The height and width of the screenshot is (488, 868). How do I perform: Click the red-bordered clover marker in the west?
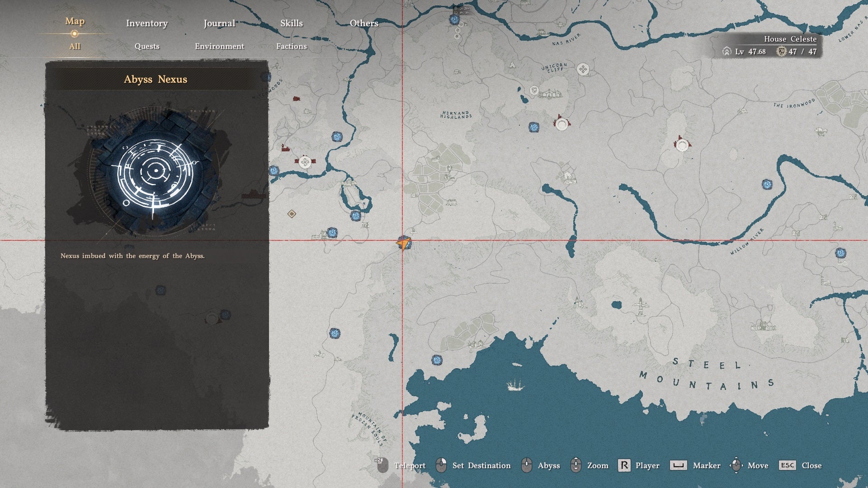click(x=305, y=162)
